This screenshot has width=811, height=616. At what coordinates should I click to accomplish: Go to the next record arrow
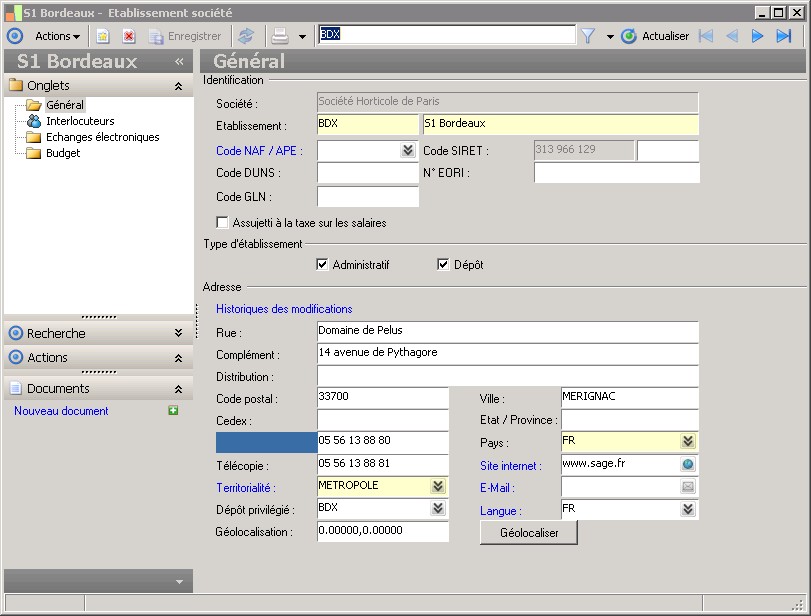tap(758, 36)
